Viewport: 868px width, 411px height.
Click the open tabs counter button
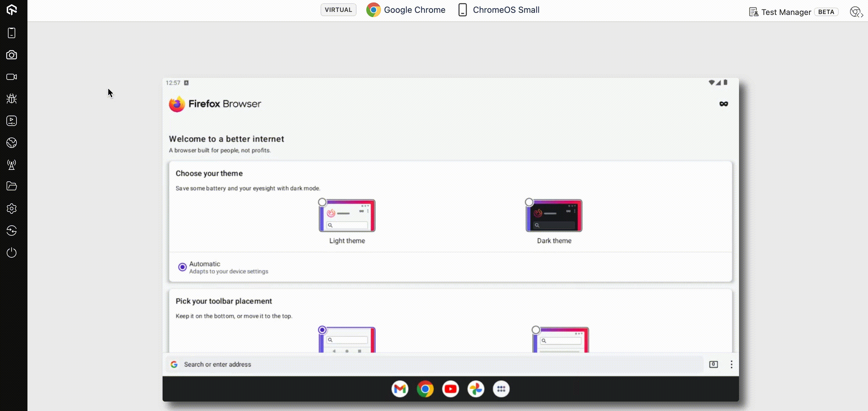(713, 365)
